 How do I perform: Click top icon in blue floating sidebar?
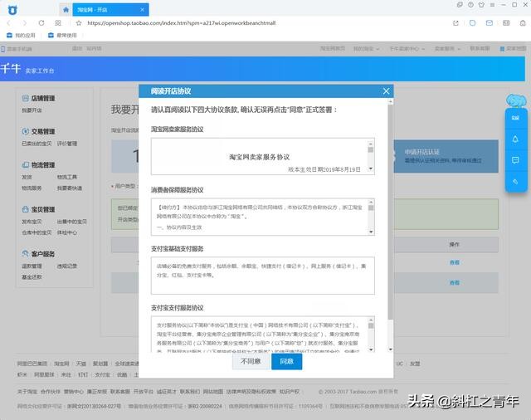[x=515, y=118]
